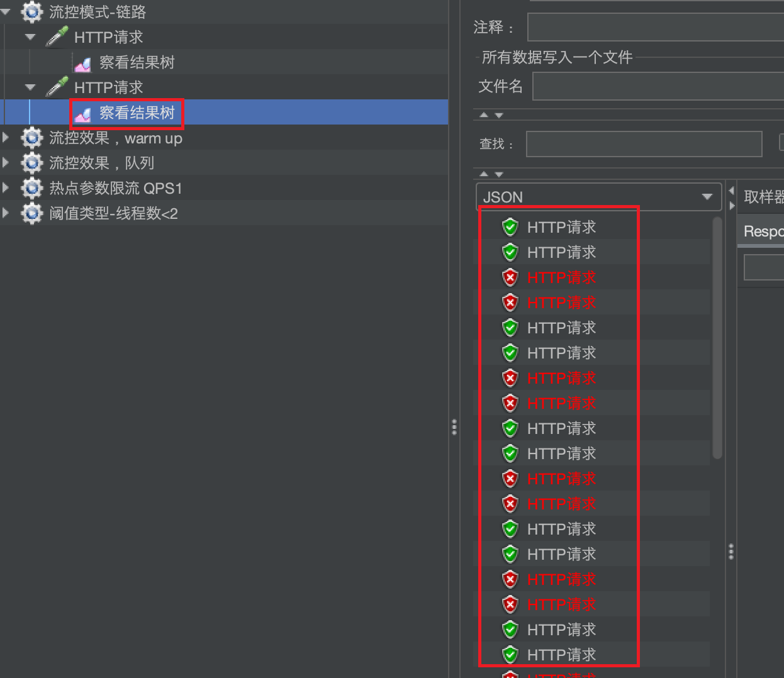The height and width of the screenshot is (678, 784).
Task: Click up arrow of divider below 文件名 field
Action: 484,115
